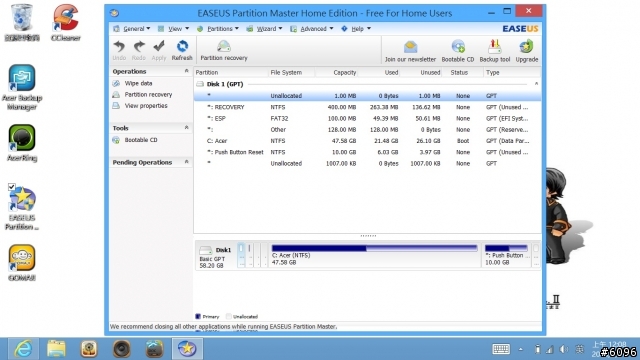
Task: Collapse the Operations panel section
Action: 187,71
